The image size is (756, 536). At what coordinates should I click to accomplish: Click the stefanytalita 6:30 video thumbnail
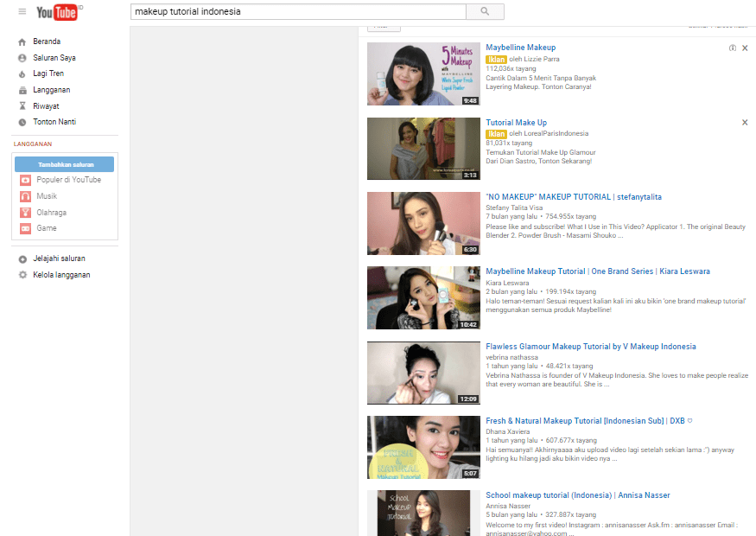pyautogui.click(x=423, y=223)
